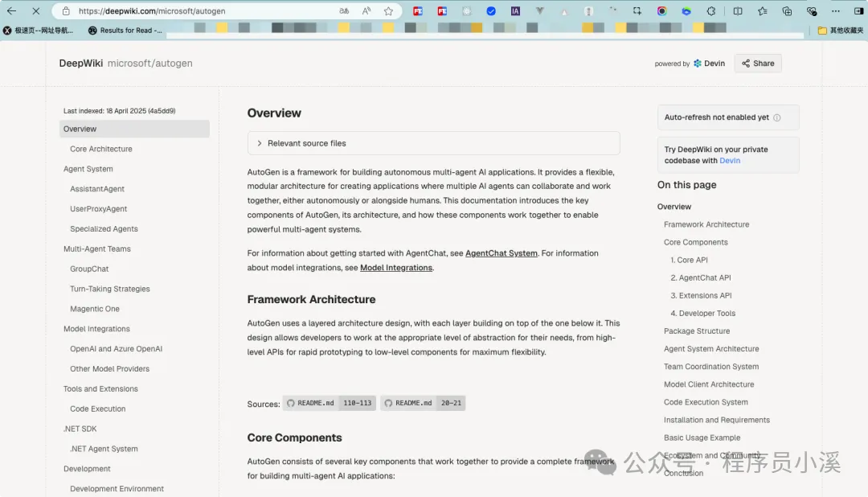The height and width of the screenshot is (497, 868).
Task: Open .NET Agent System sidebar page
Action: pyautogui.click(x=104, y=449)
